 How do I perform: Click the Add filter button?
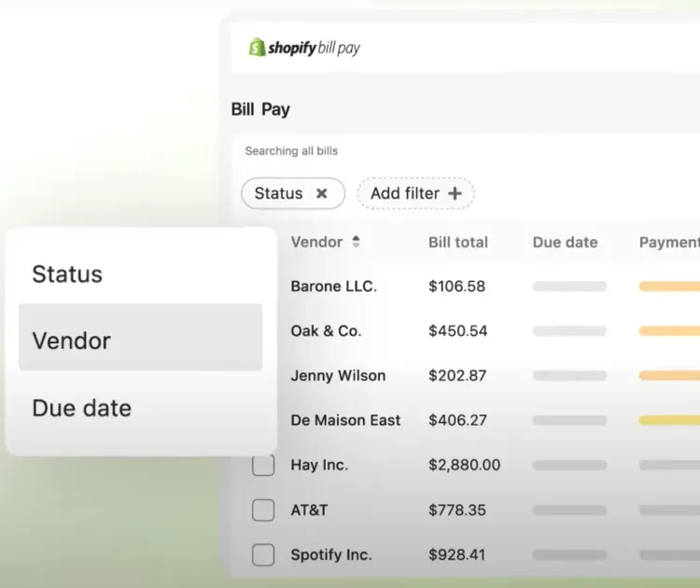point(415,193)
